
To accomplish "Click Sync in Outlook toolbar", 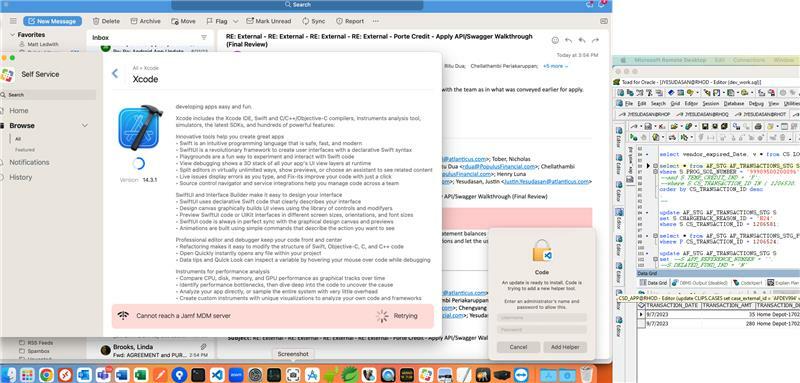I will 313,21.
